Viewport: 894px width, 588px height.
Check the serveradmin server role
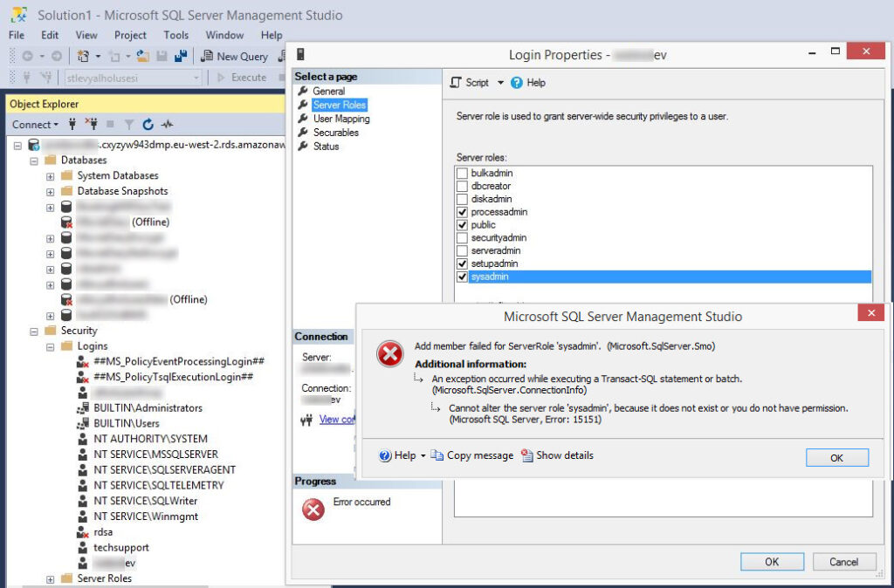point(463,250)
